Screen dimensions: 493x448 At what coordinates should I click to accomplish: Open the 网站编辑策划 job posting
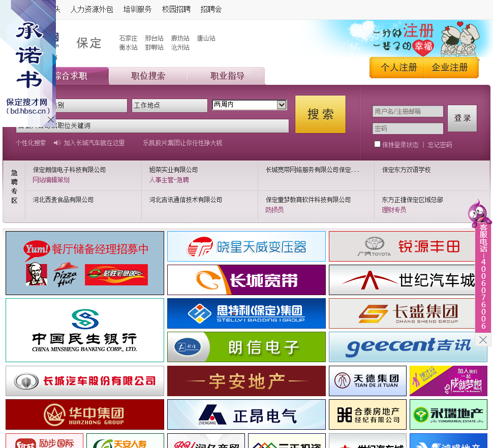click(51, 180)
